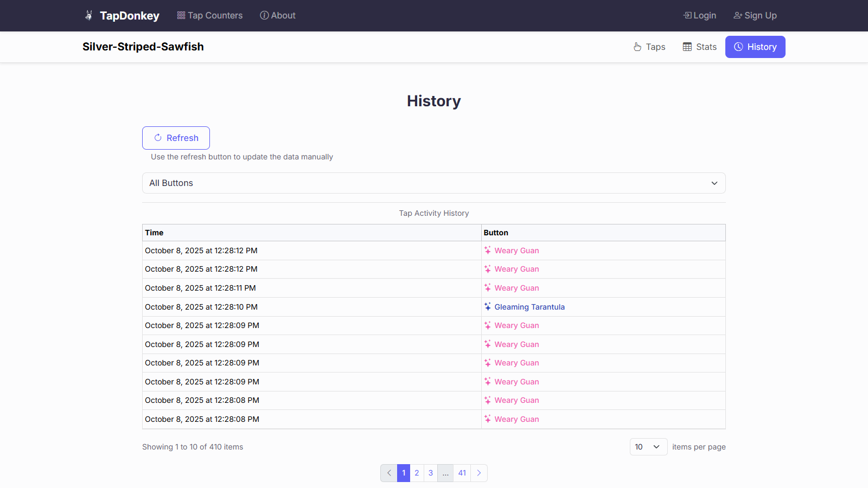
Task: Open the All Buttons filter dropdown
Action: point(434,183)
